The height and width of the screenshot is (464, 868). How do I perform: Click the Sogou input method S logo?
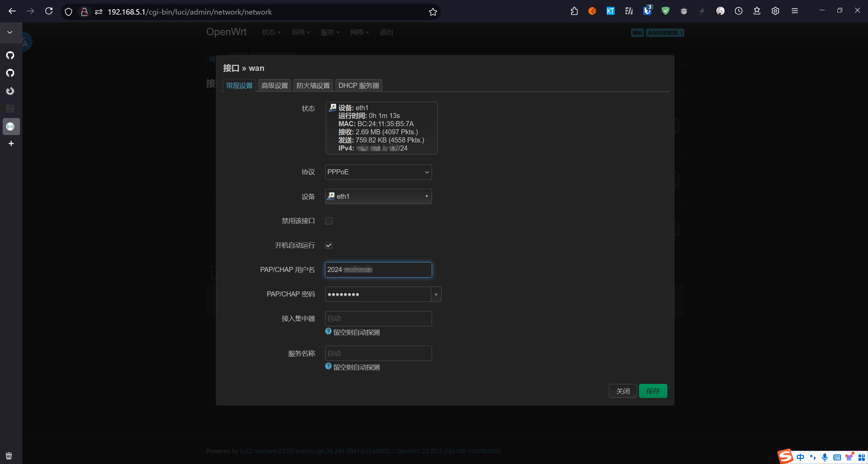[785, 457]
